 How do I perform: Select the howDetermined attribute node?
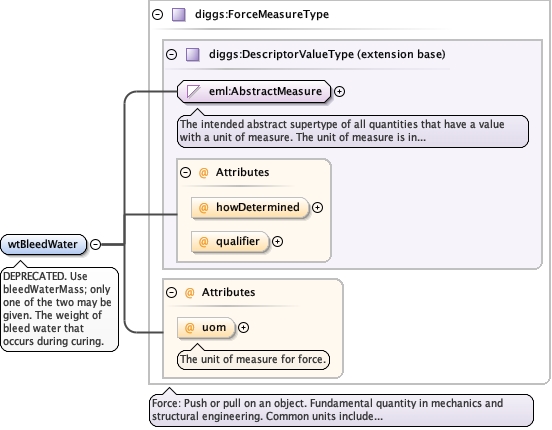pos(250,208)
